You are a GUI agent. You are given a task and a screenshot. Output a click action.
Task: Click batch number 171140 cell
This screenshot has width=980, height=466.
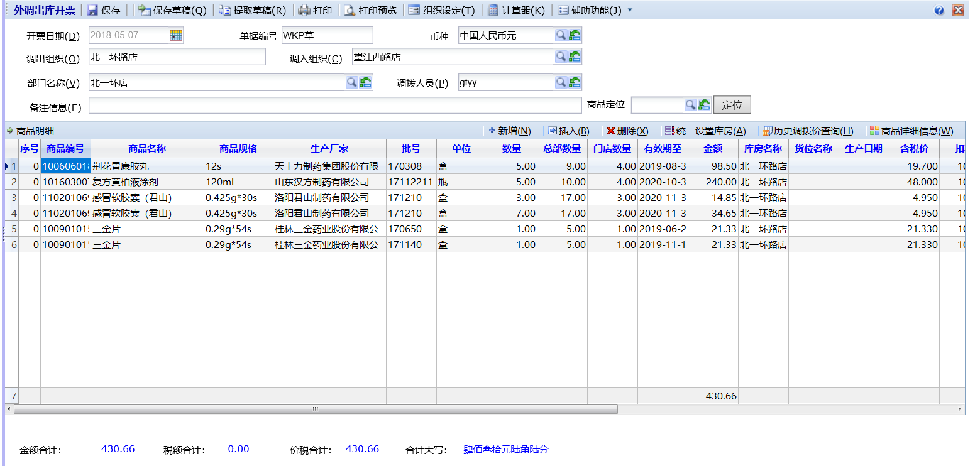pyautogui.click(x=411, y=244)
